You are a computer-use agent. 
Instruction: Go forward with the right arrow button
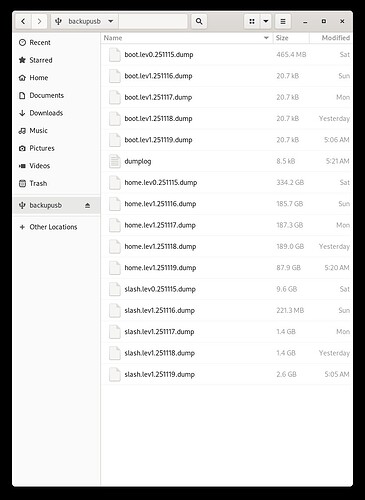coord(39,21)
